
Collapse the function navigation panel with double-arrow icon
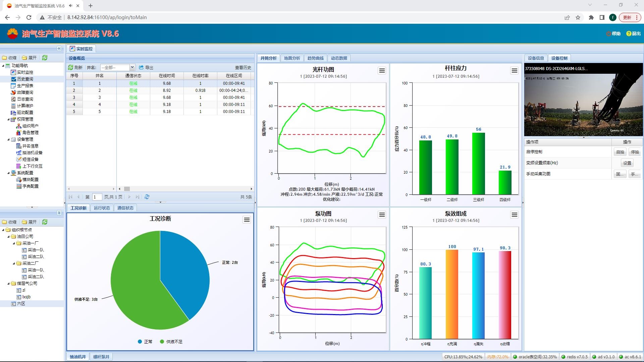coord(59,49)
